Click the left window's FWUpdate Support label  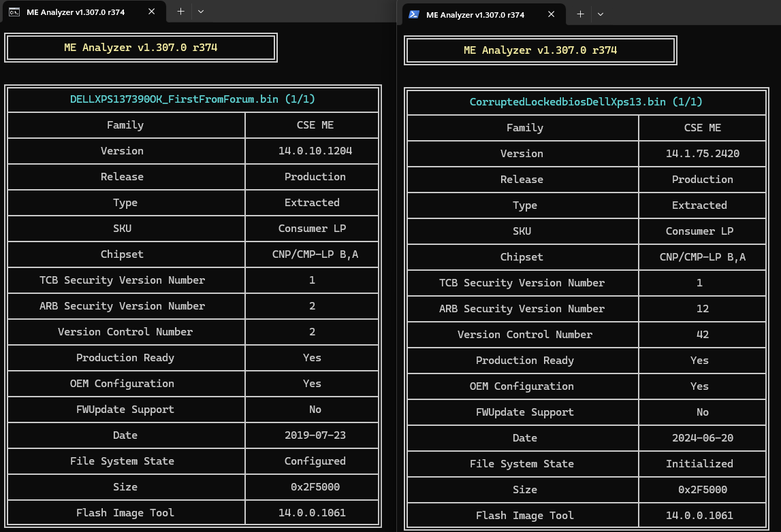pos(125,410)
